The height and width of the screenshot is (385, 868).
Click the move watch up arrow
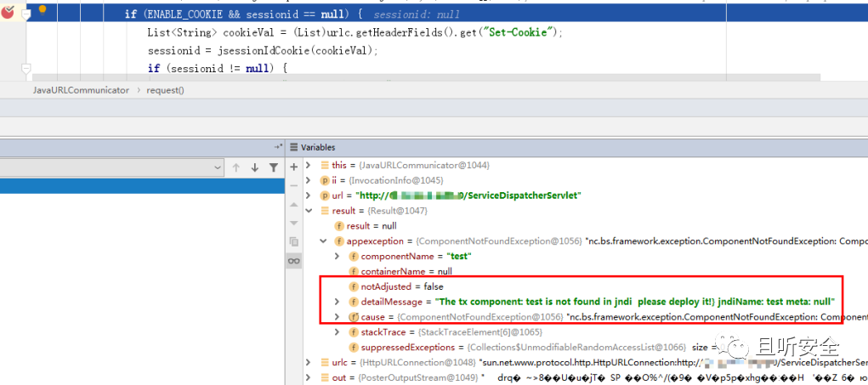click(294, 204)
